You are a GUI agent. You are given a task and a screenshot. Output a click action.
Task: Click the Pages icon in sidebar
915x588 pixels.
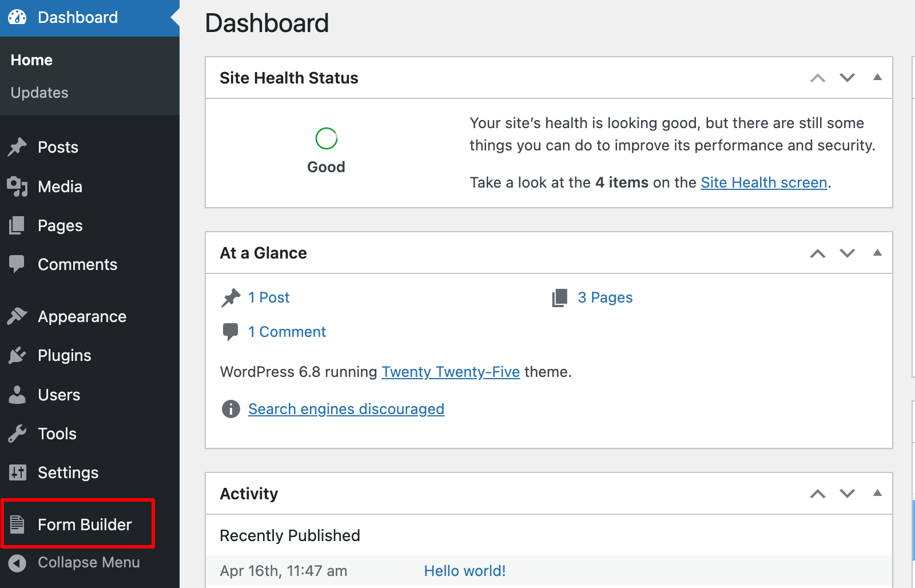(17, 225)
